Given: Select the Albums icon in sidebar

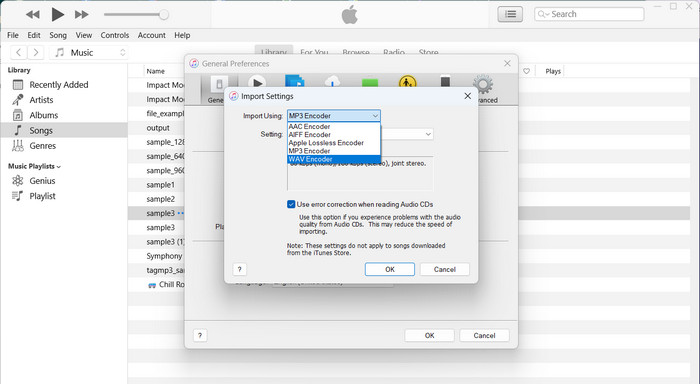Looking at the screenshot, I should [x=17, y=115].
